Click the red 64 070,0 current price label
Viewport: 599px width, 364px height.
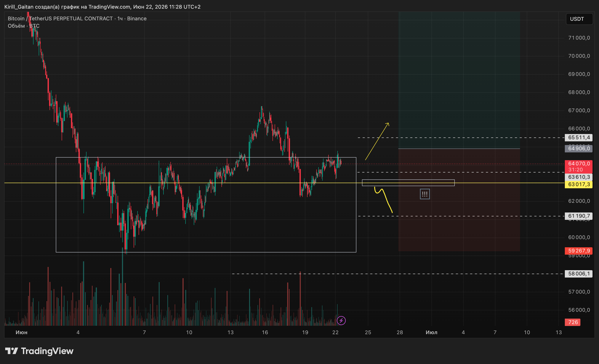click(579, 164)
